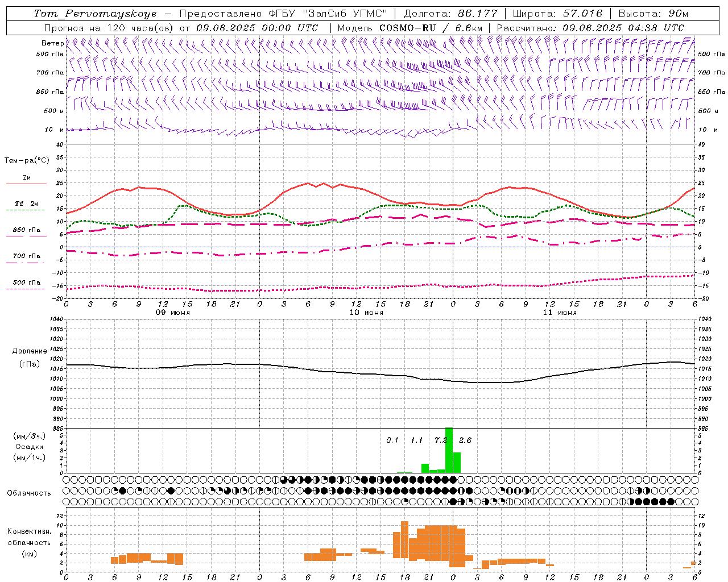
Task: Click the Давление pressure panel label
Action: 30,351
